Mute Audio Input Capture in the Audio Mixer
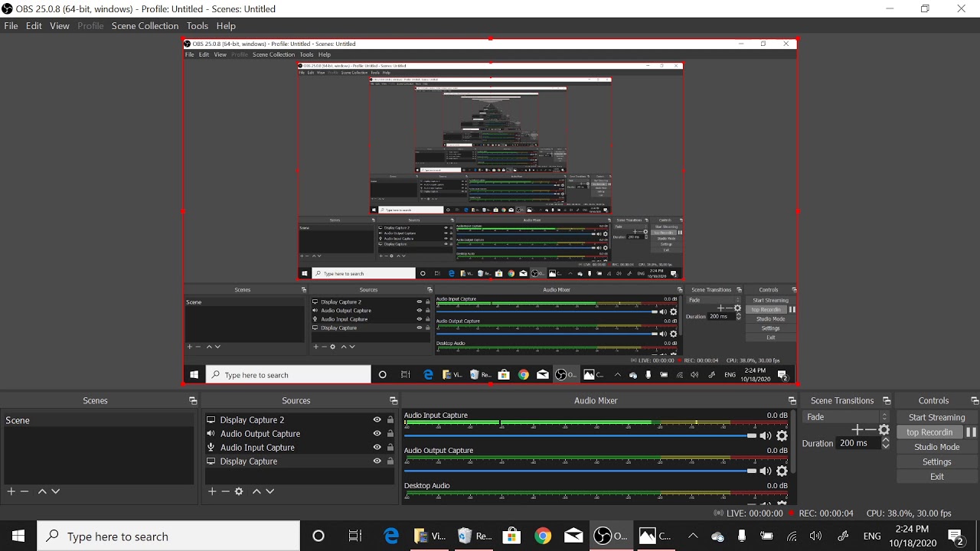 tap(765, 436)
